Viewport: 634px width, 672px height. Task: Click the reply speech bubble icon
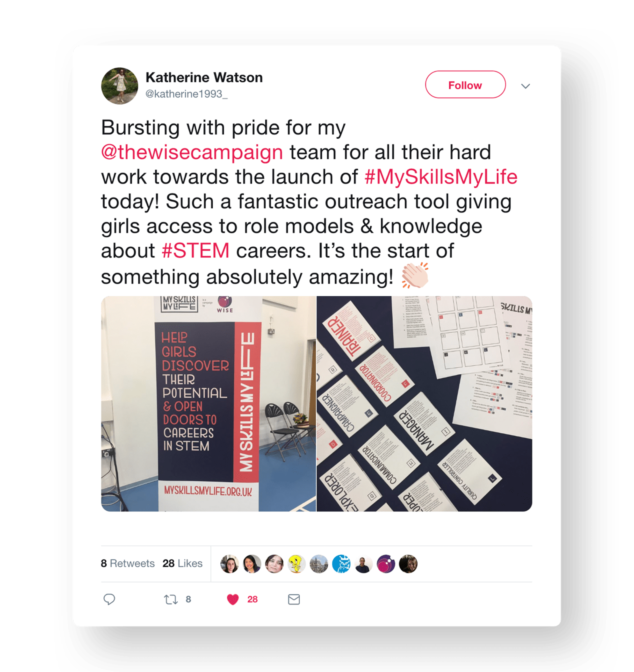(x=109, y=599)
